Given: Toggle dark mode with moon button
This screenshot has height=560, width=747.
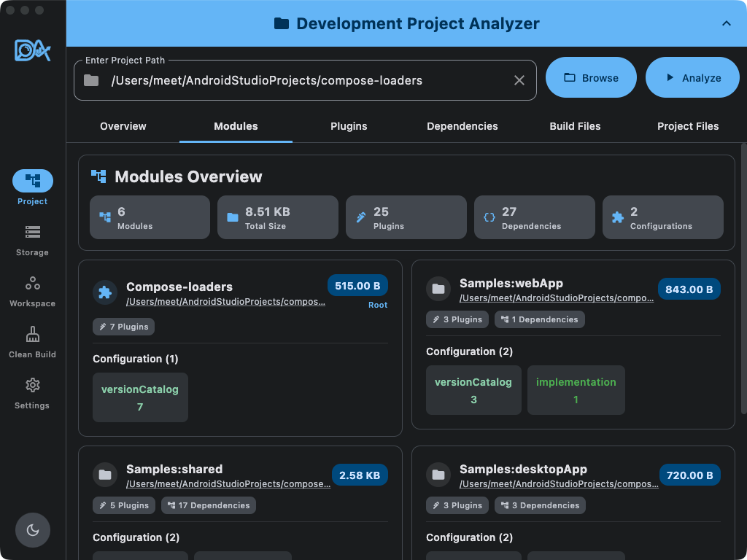Looking at the screenshot, I should (32, 530).
